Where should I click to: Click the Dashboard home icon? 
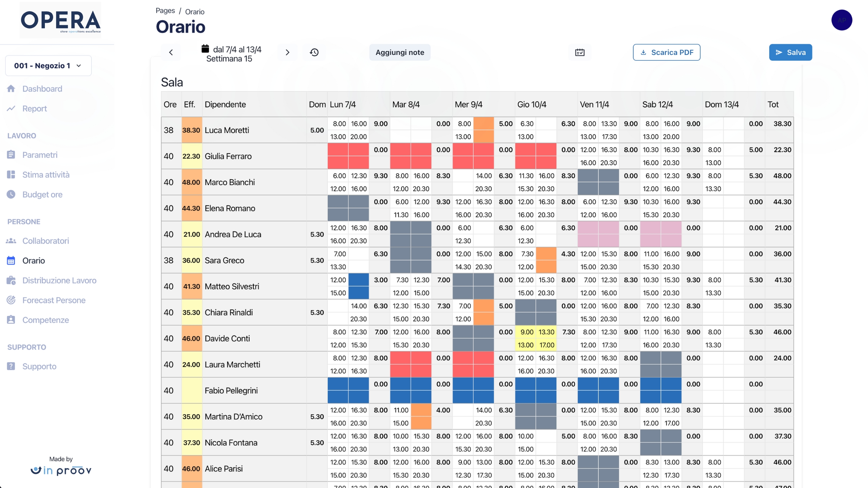11,89
